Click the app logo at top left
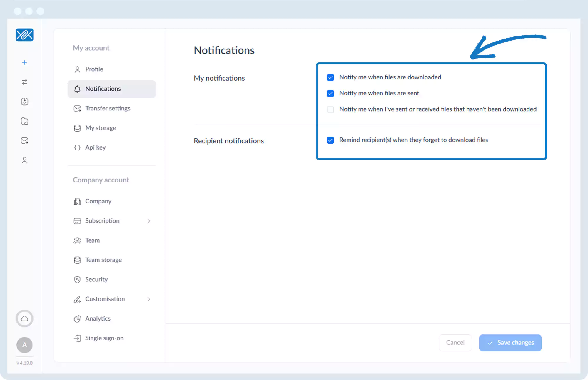The height and width of the screenshot is (380, 588). click(x=25, y=35)
